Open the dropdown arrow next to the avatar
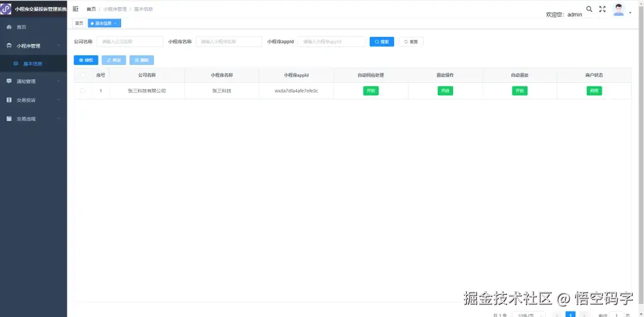The width and height of the screenshot is (644, 317). pos(630,13)
